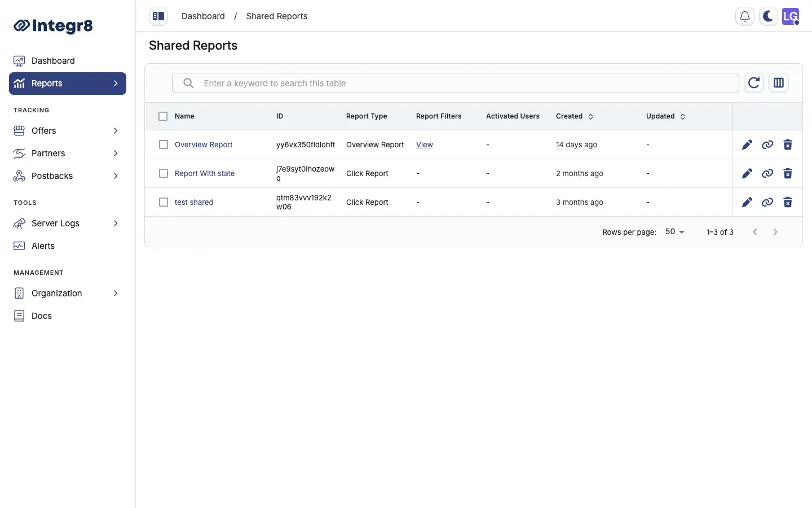Delete the Report With state row
This screenshot has width=812, height=508.
tap(788, 173)
